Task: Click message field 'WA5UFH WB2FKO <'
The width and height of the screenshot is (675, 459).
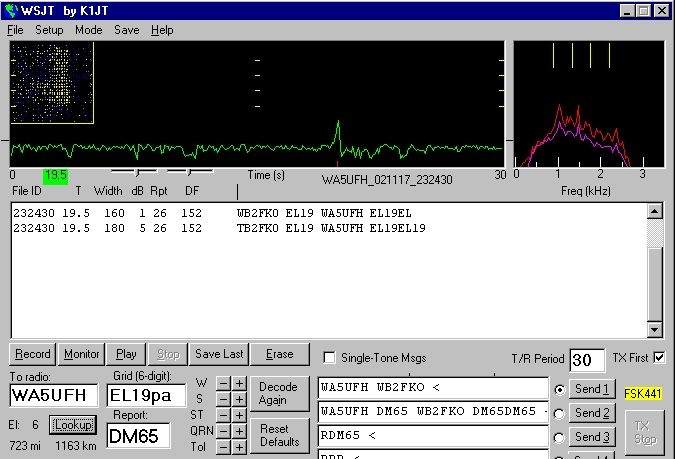Action: click(433, 388)
